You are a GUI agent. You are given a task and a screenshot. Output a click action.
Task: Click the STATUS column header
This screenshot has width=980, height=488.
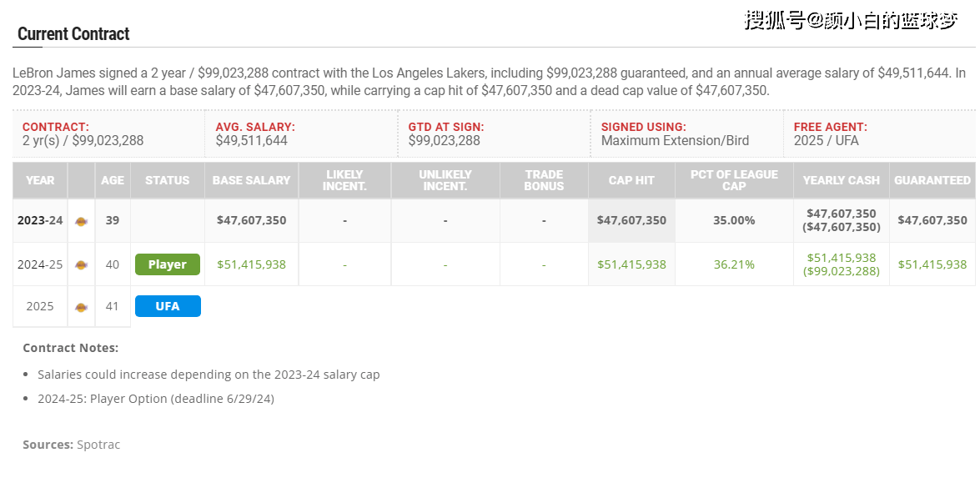click(167, 180)
